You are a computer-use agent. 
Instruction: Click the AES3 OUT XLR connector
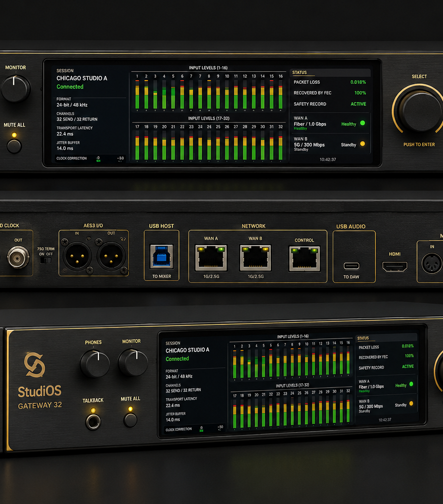point(111,256)
